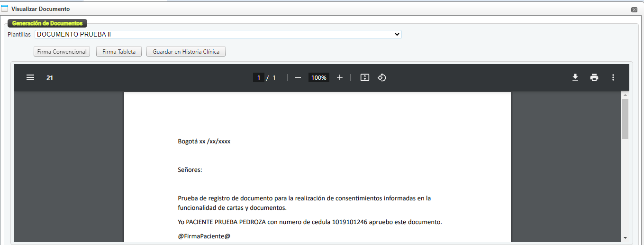Click the window icon beside Visualizar Documento
The height and width of the screenshot is (245, 644).
pyautogui.click(x=5, y=9)
